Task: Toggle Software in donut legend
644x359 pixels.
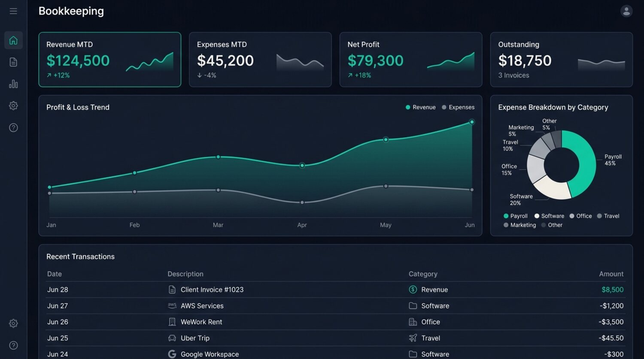Action: point(549,216)
